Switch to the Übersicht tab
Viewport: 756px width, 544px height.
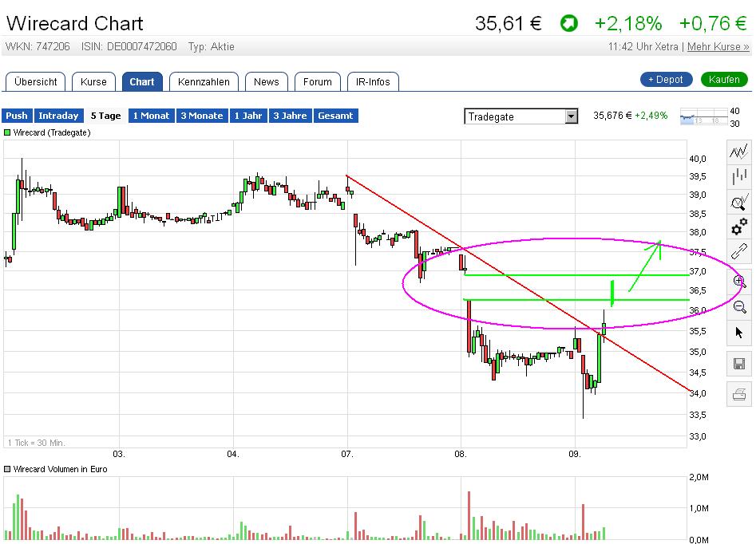tap(35, 82)
